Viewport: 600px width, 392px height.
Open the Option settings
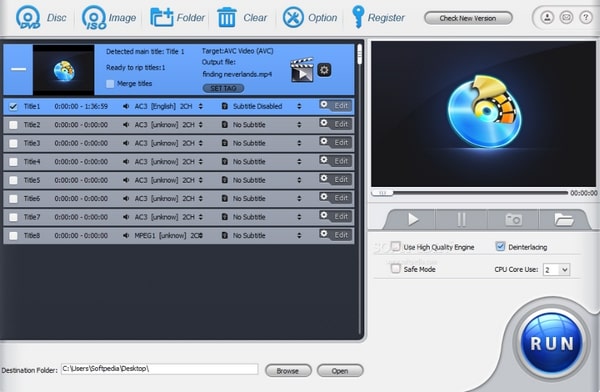[293, 17]
